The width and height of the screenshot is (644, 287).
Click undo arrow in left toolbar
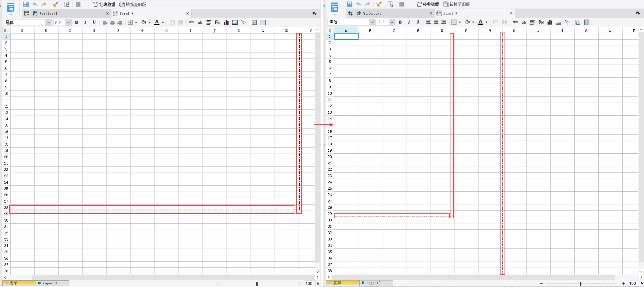point(35,4)
